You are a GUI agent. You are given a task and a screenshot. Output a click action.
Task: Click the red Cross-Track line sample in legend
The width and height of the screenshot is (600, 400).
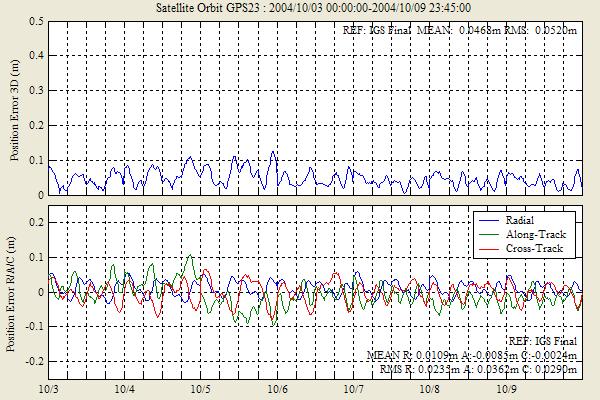(x=490, y=247)
